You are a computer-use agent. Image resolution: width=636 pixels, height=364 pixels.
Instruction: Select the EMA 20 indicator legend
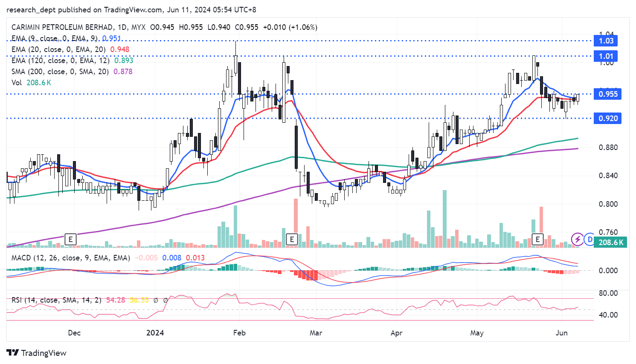pos(58,49)
